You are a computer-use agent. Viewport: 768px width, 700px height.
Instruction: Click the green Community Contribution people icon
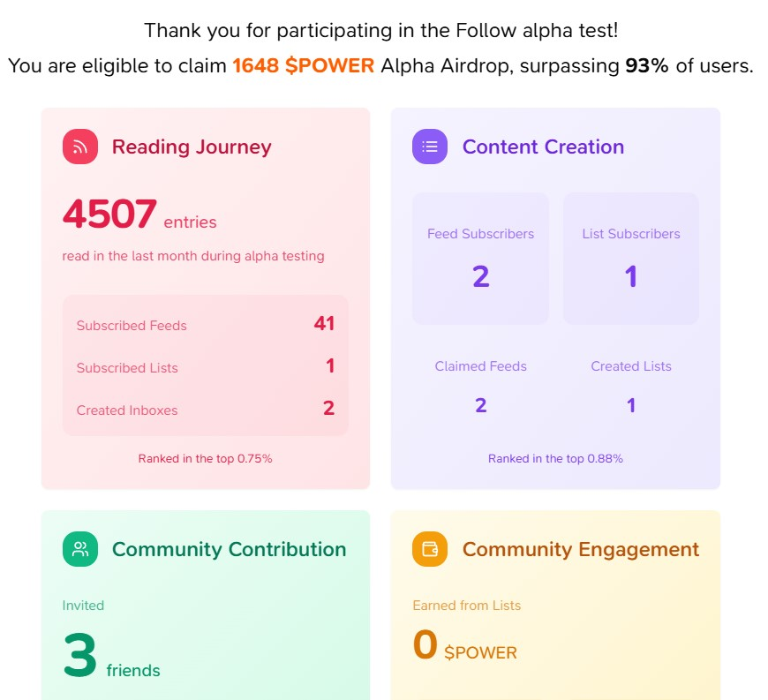(x=80, y=549)
